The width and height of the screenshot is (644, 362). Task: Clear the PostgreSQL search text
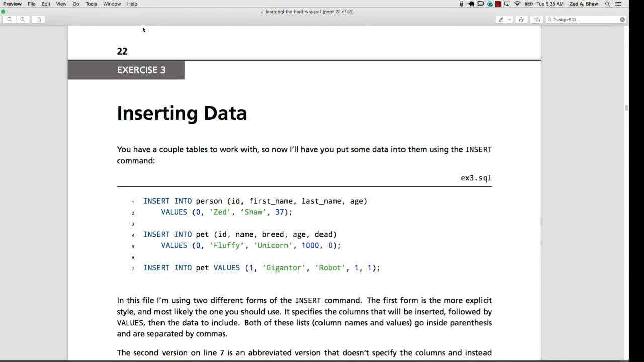tap(622, 20)
